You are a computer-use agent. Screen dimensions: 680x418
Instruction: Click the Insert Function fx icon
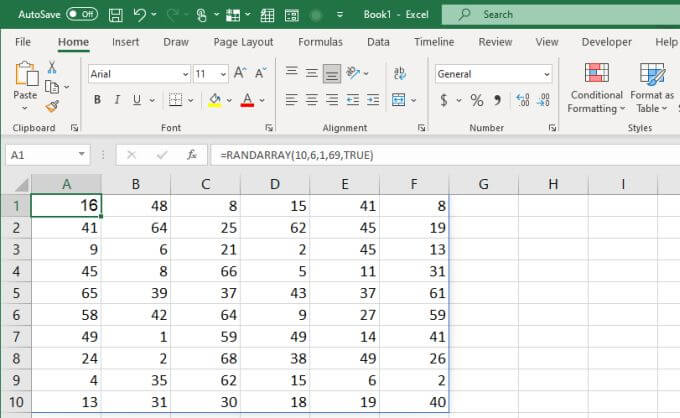(191, 155)
